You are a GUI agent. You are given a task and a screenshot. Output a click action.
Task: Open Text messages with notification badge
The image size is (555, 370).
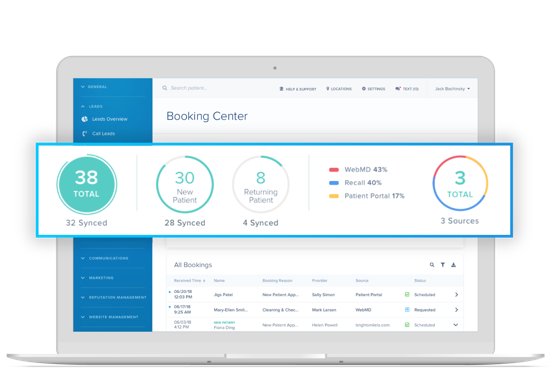(407, 89)
